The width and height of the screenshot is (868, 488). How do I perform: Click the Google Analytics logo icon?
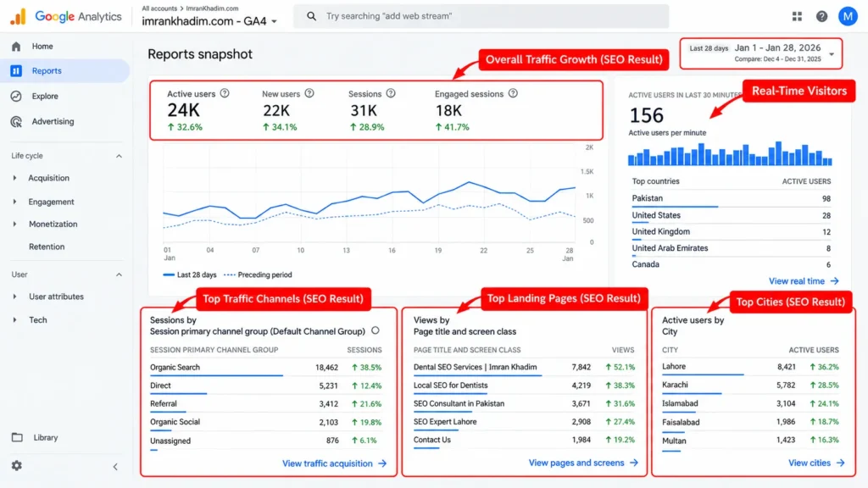pos(18,17)
